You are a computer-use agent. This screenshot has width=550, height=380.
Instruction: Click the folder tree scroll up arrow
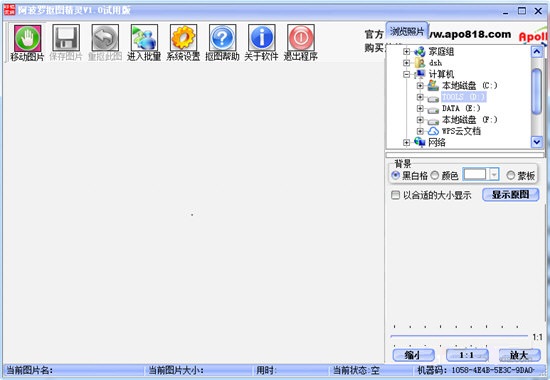(537, 52)
